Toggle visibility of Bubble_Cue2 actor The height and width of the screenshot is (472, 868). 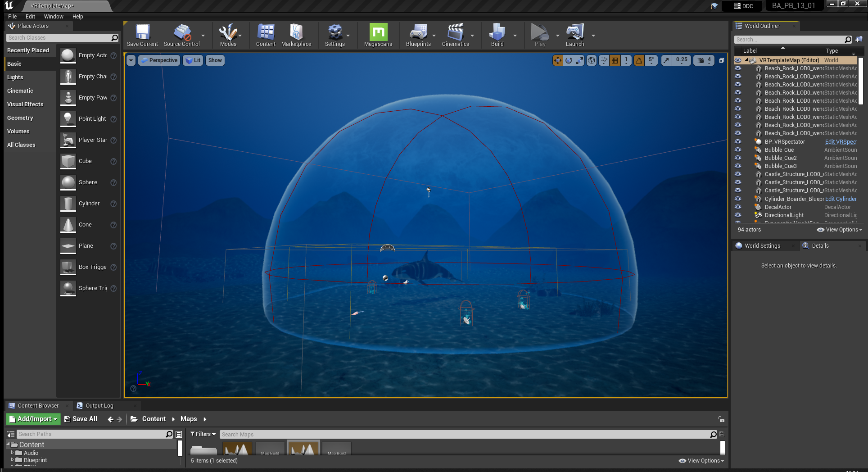(x=738, y=158)
